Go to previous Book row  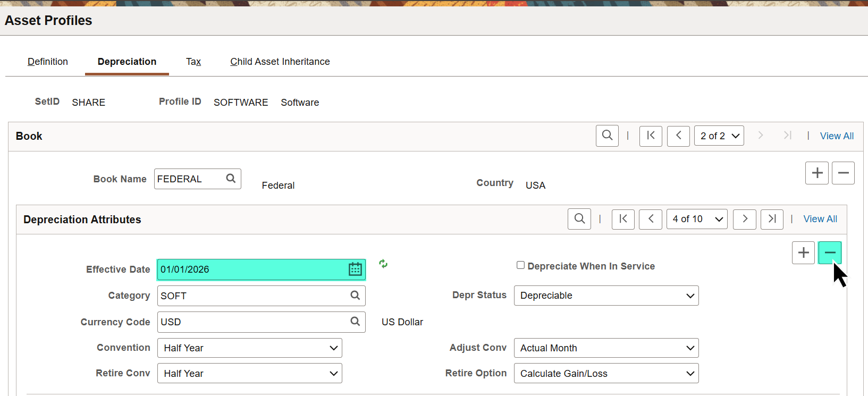click(678, 136)
